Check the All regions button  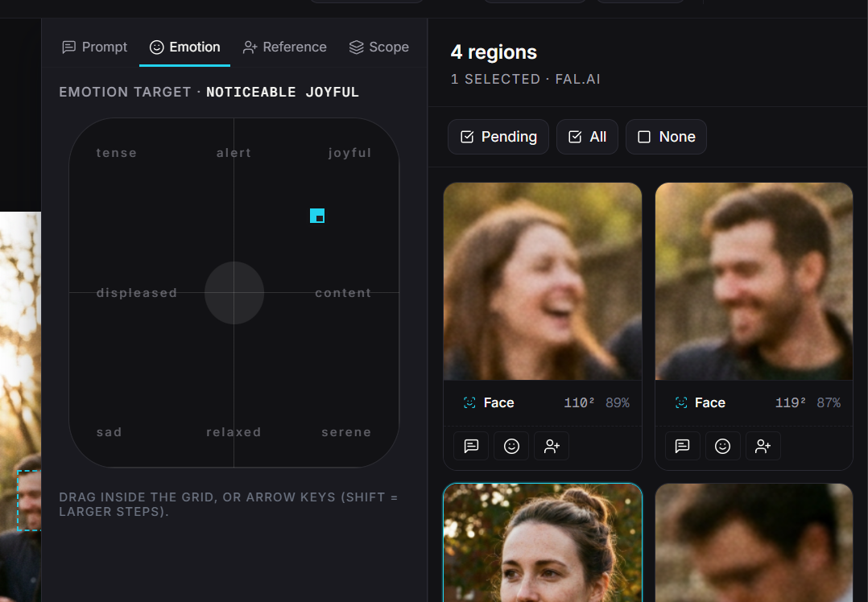(587, 137)
